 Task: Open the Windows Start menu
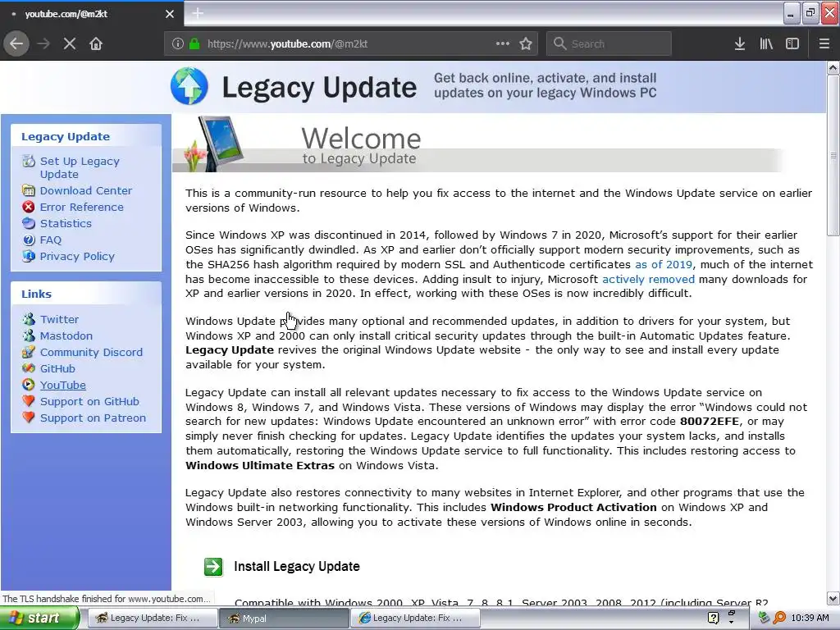click(39, 619)
